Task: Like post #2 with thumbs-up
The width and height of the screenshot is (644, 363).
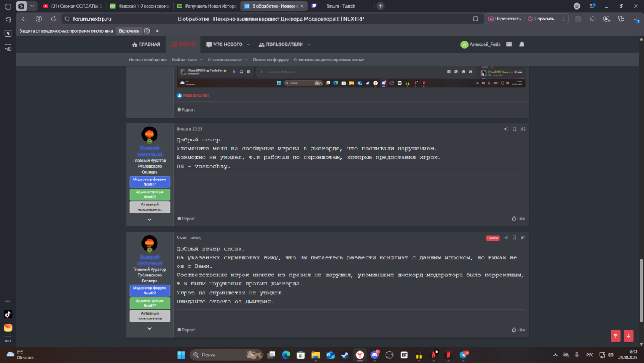Action: (x=518, y=219)
